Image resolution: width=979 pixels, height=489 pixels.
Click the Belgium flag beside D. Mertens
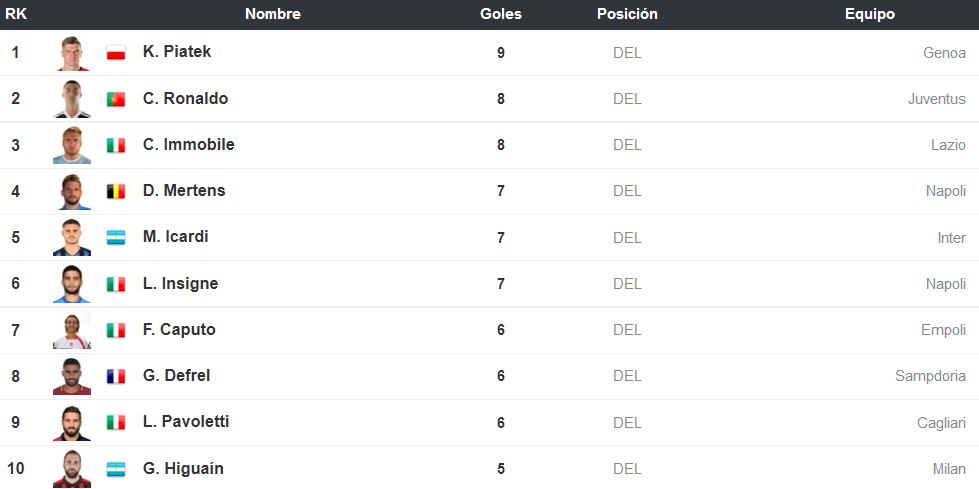point(116,191)
